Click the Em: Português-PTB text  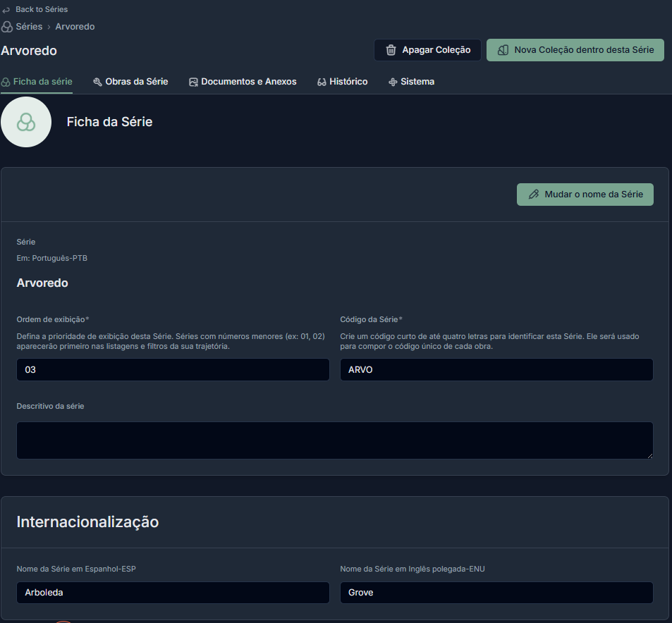tap(52, 258)
